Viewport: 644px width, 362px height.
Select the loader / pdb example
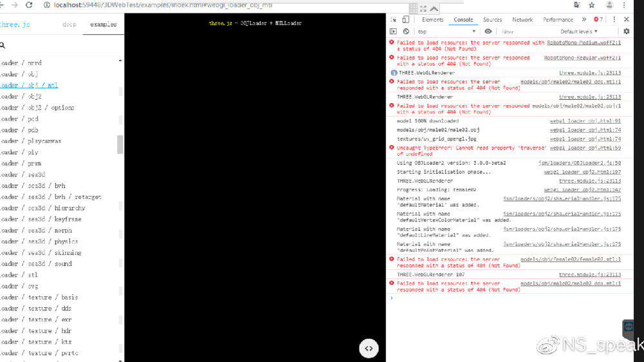pos(19,130)
